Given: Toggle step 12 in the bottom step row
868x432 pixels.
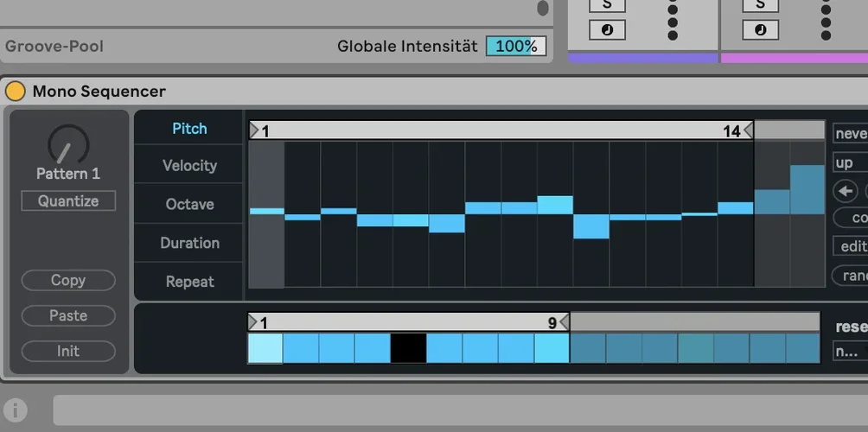Looking at the screenshot, I should [x=660, y=348].
